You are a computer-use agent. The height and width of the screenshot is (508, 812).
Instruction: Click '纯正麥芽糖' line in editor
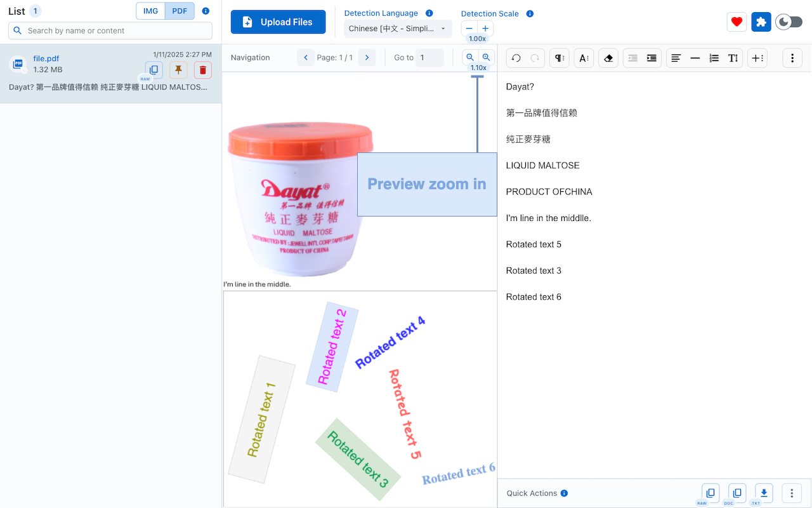(x=528, y=139)
